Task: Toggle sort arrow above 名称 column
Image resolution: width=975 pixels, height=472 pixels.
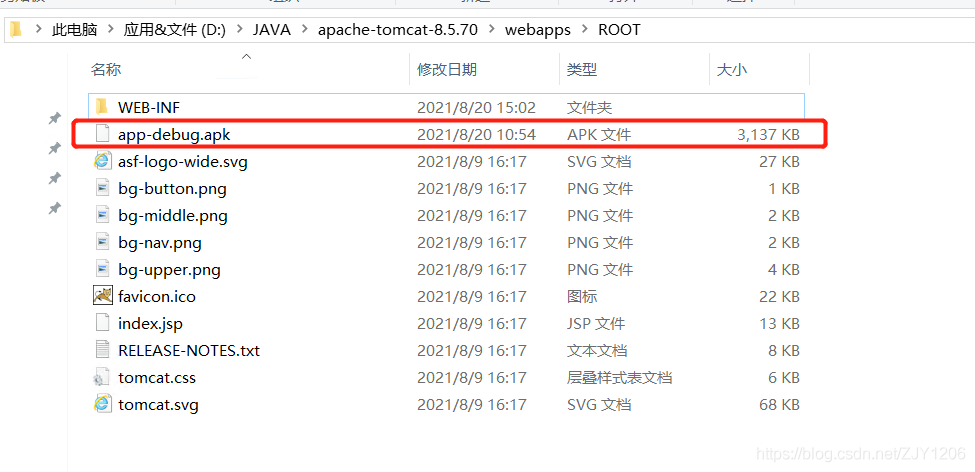Action: click(246, 57)
